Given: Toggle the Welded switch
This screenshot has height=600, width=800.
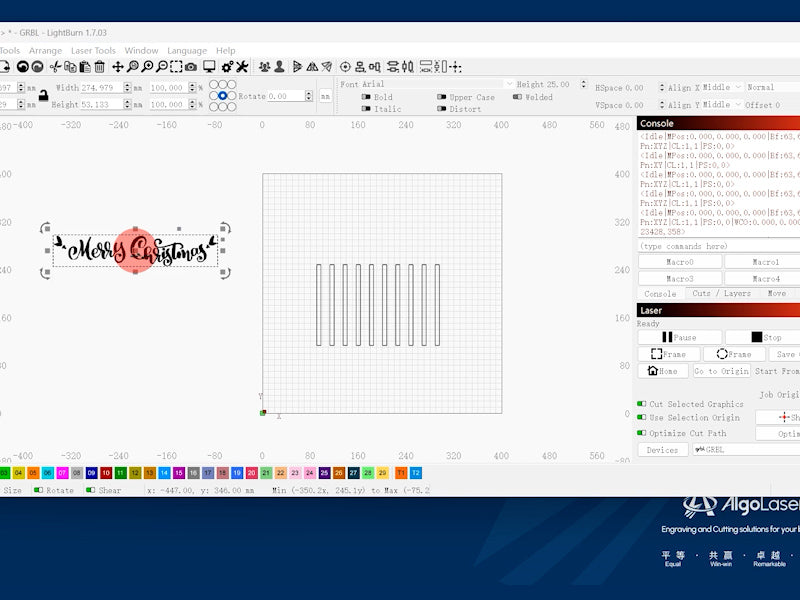Looking at the screenshot, I should point(517,97).
